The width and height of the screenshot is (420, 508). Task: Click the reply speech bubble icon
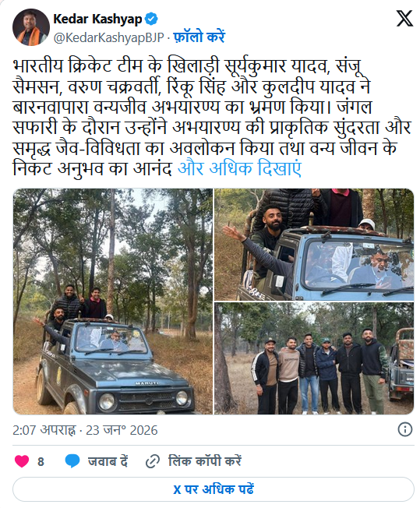[72, 461]
